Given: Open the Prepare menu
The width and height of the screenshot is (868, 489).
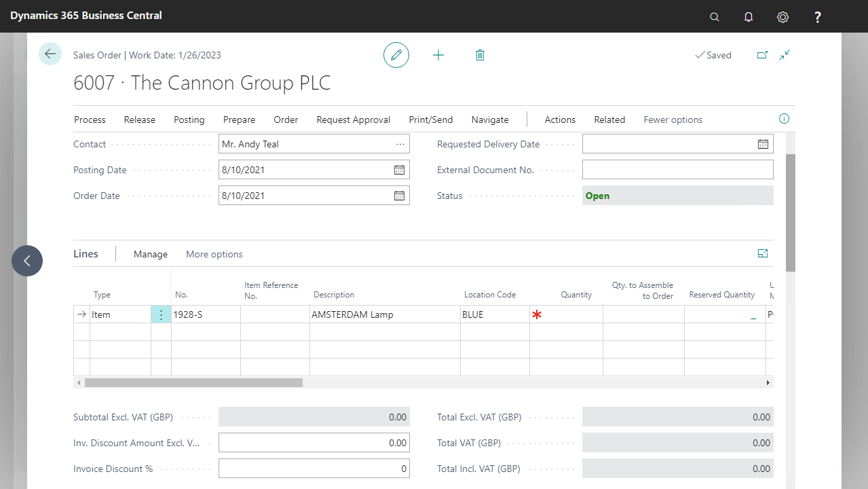Looking at the screenshot, I should click(x=240, y=120).
